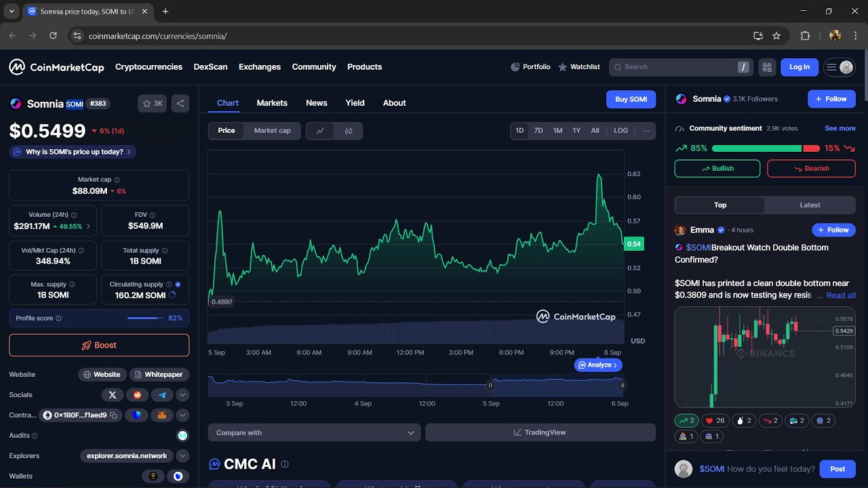Switch to the Yield tab
Viewport: 868px width, 488px height.
pyautogui.click(x=355, y=103)
